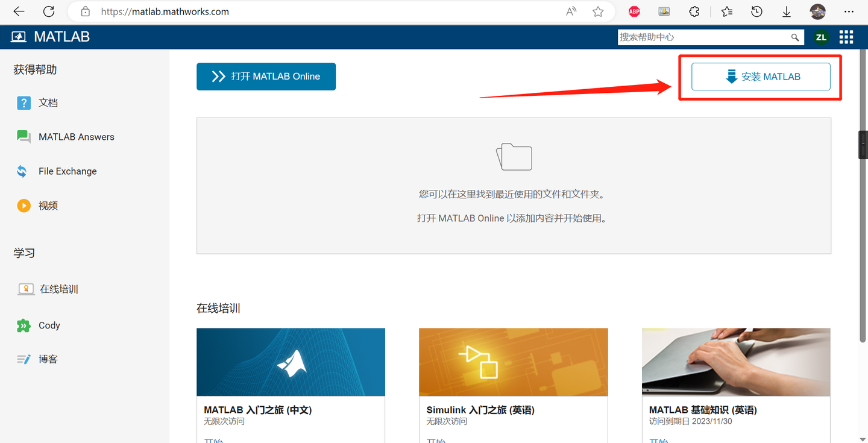Screen dimensions: 868x443
Task: Open the Simulink 入门之旅 (英语) course thumbnail
Action: [x=514, y=362]
